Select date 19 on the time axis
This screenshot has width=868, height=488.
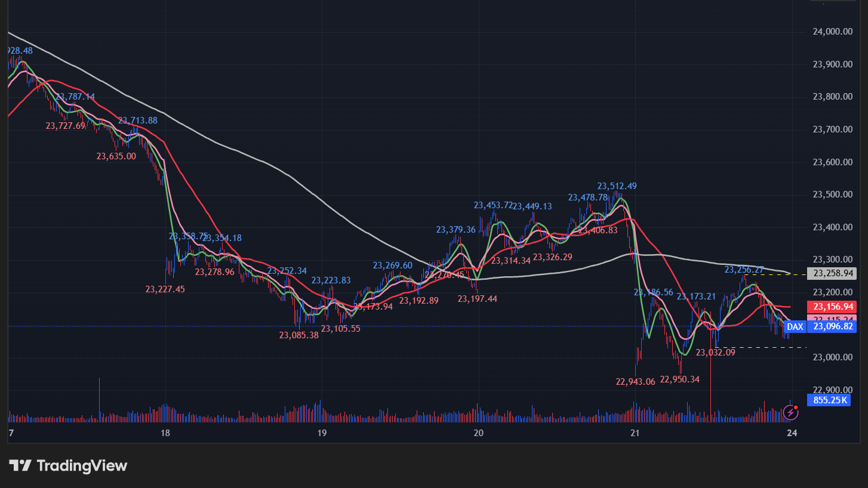click(x=322, y=433)
